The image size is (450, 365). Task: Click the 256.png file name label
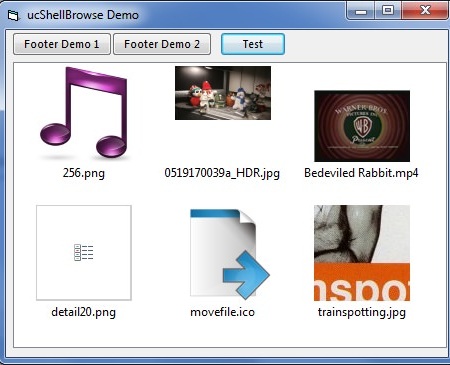click(84, 173)
